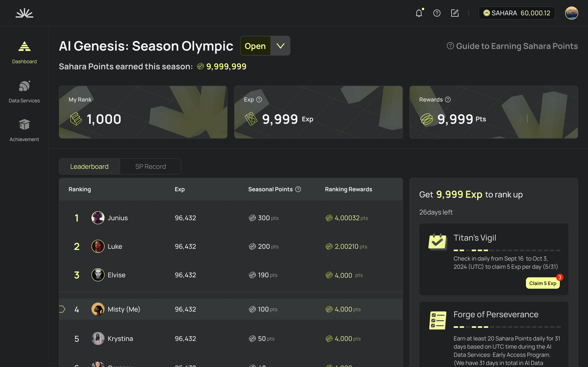Click the Sahara logo at top left
Viewport: 588px width, 367px height.
(x=24, y=13)
